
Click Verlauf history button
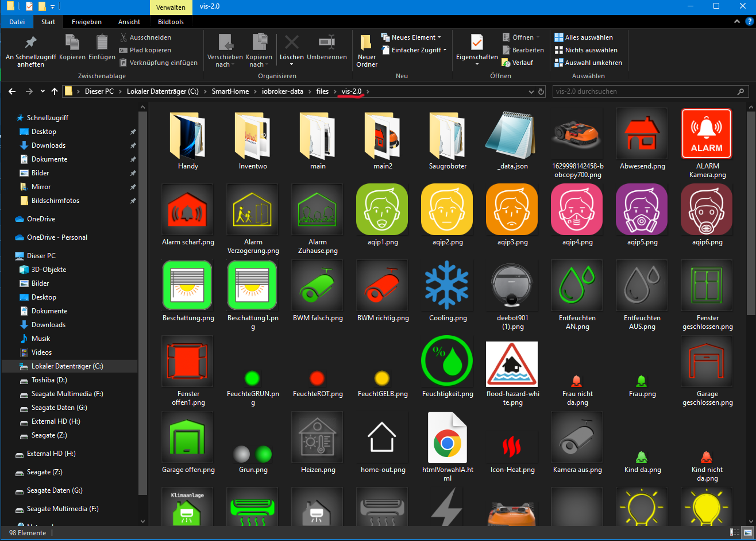coord(517,63)
